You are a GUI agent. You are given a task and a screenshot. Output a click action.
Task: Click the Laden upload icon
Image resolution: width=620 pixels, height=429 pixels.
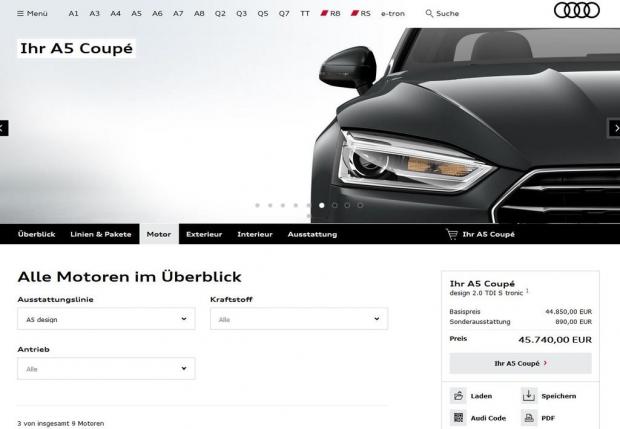[x=458, y=396]
